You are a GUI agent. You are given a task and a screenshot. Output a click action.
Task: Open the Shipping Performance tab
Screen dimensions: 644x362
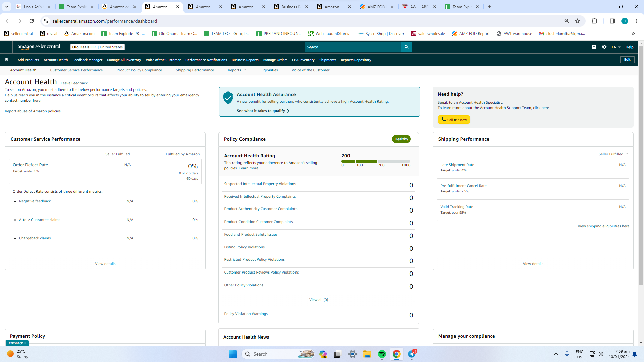(195, 70)
